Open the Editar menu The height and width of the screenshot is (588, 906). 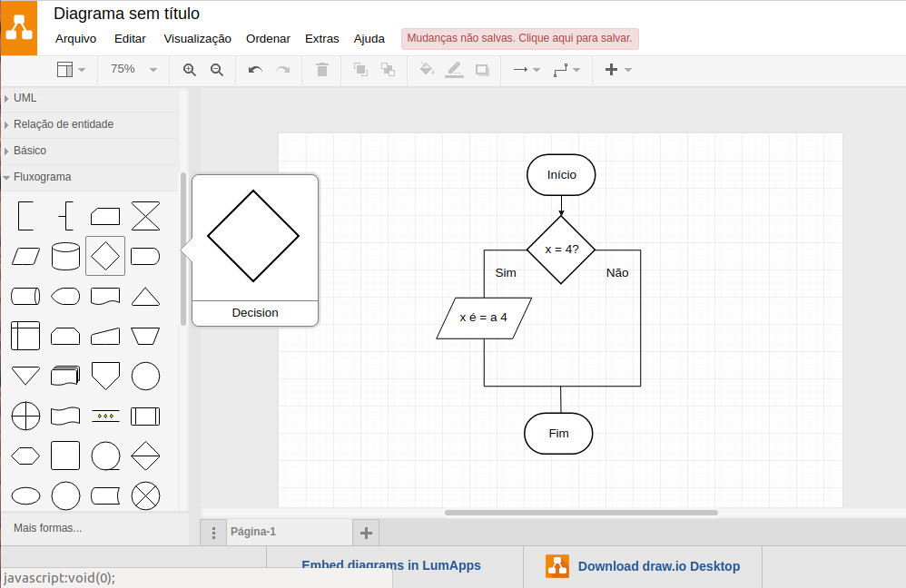pos(130,39)
